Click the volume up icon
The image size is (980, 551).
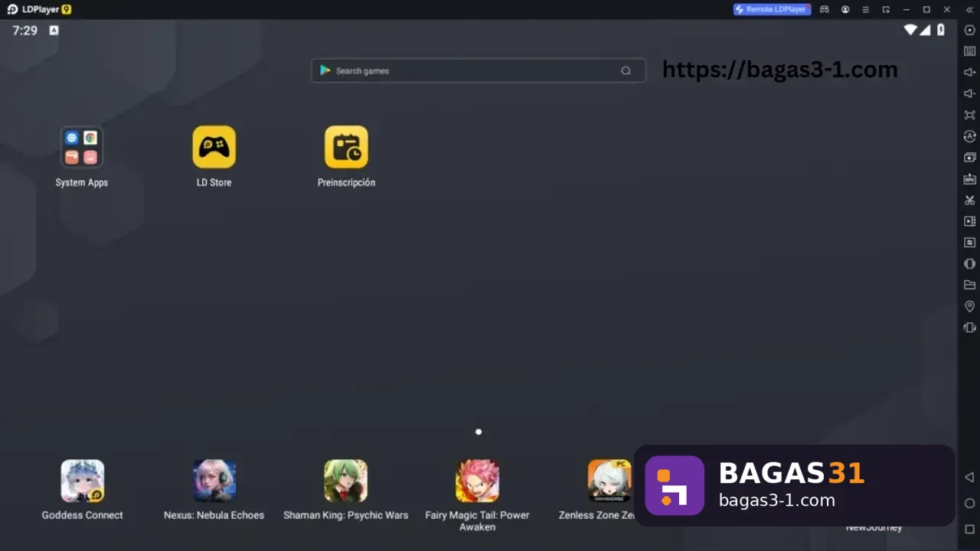[x=969, y=72]
